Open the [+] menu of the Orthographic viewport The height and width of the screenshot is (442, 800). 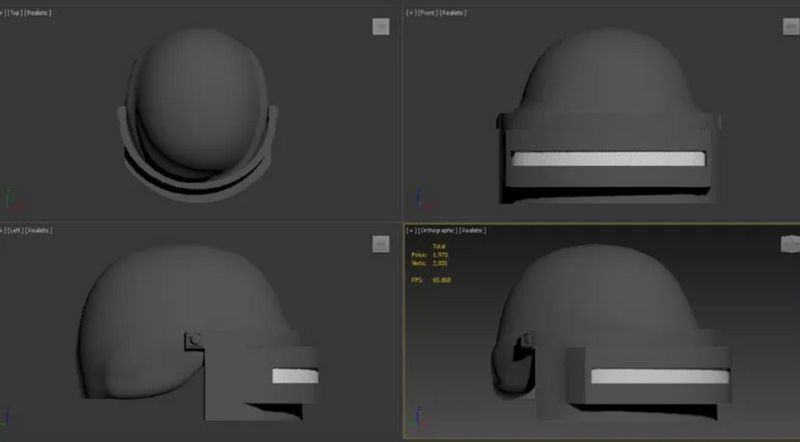[x=411, y=231]
